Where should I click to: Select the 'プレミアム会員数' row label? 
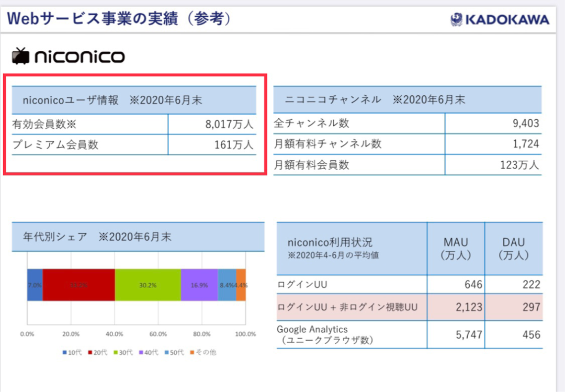coord(55,144)
